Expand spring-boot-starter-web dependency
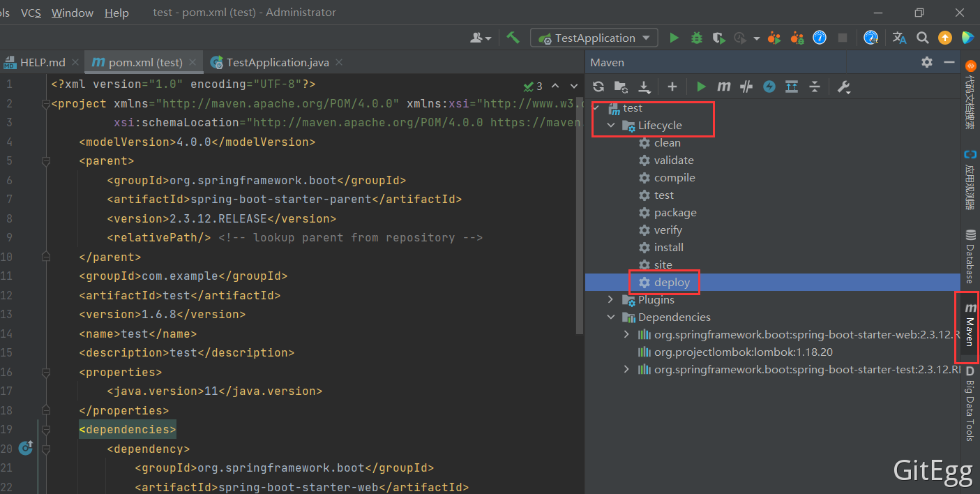Viewport: 980px width, 494px height. (627, 334)
